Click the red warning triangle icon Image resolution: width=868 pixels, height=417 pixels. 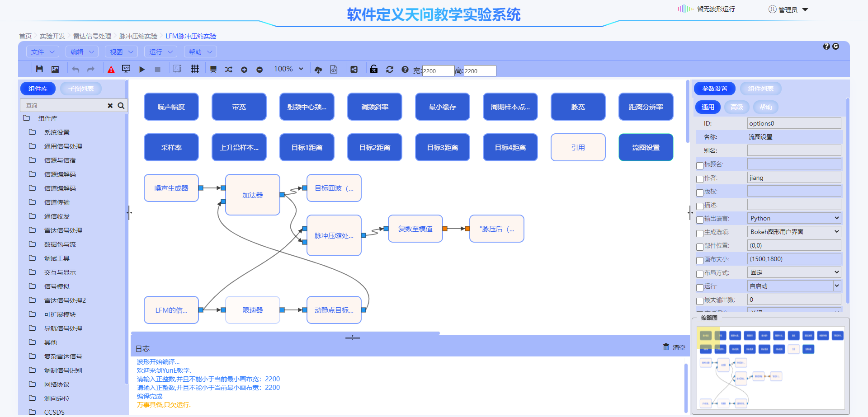111,70
